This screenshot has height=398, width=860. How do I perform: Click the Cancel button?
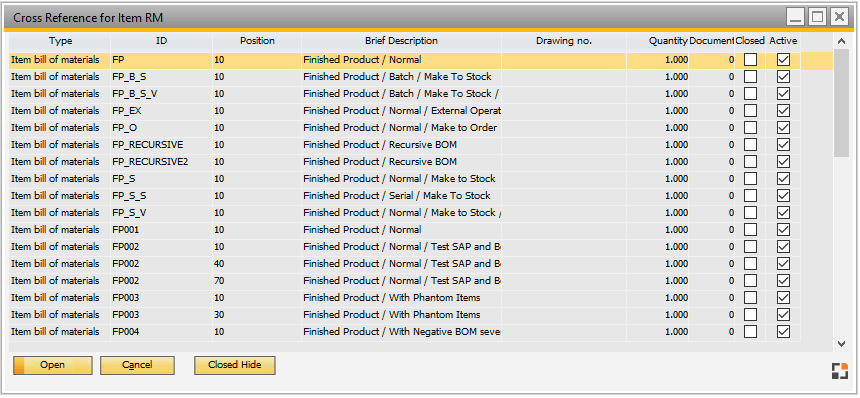pos(137,365)
